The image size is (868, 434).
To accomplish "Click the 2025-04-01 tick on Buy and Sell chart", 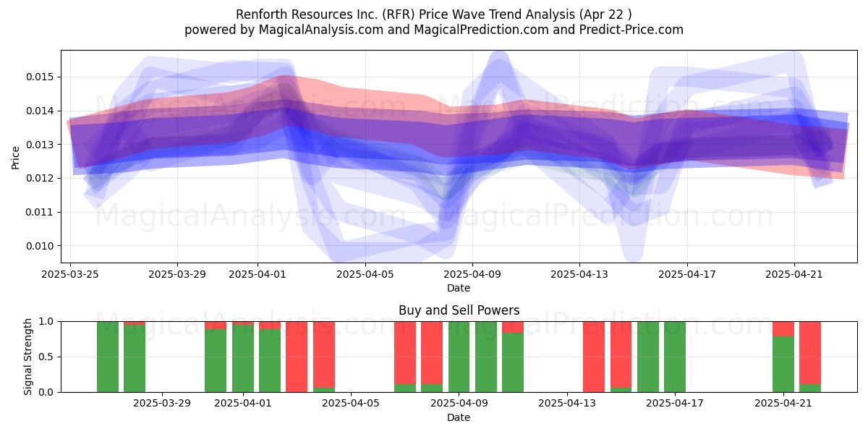I will [x=243, y=403].
